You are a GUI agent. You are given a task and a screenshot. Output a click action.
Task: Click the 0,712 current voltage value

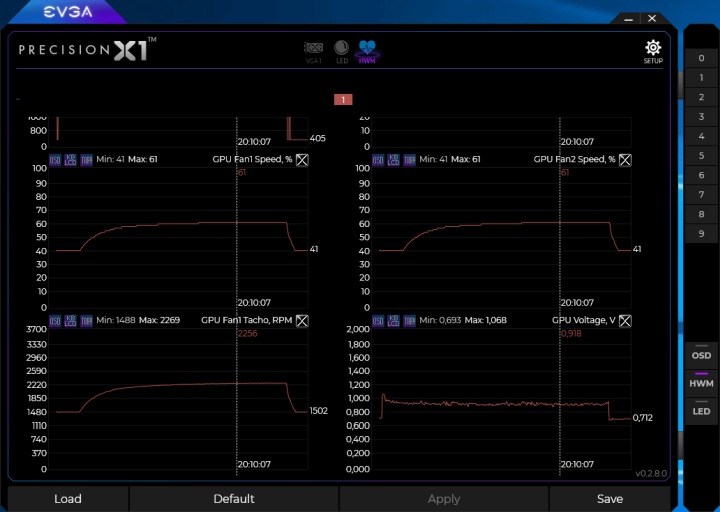pos(642,418)
